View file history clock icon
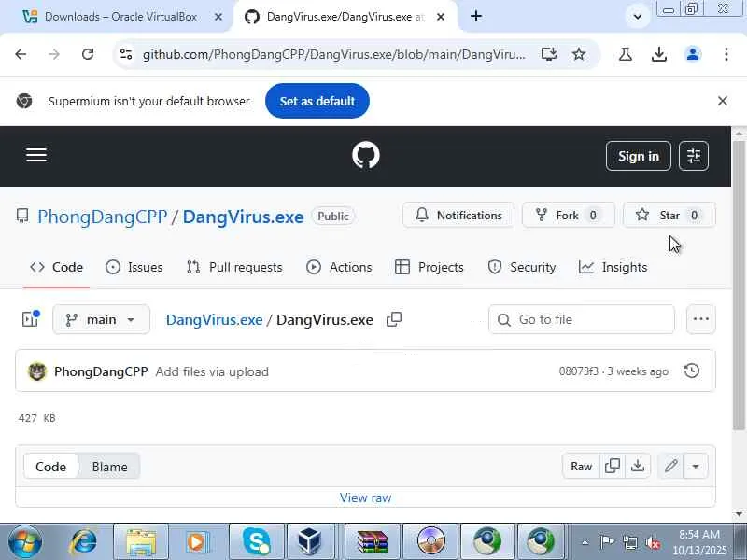 click(692, 371)
